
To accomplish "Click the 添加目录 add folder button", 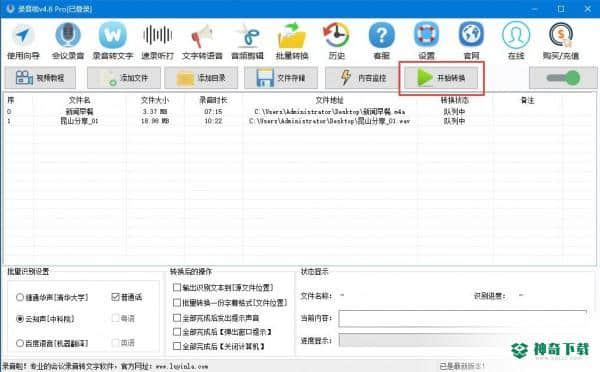I will [201, 78].
